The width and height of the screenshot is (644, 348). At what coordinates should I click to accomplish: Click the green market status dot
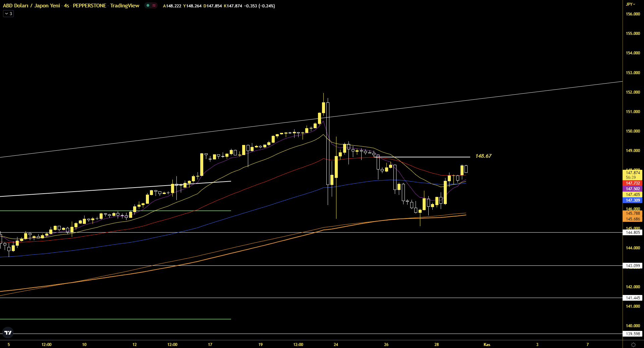coord(148,5)
